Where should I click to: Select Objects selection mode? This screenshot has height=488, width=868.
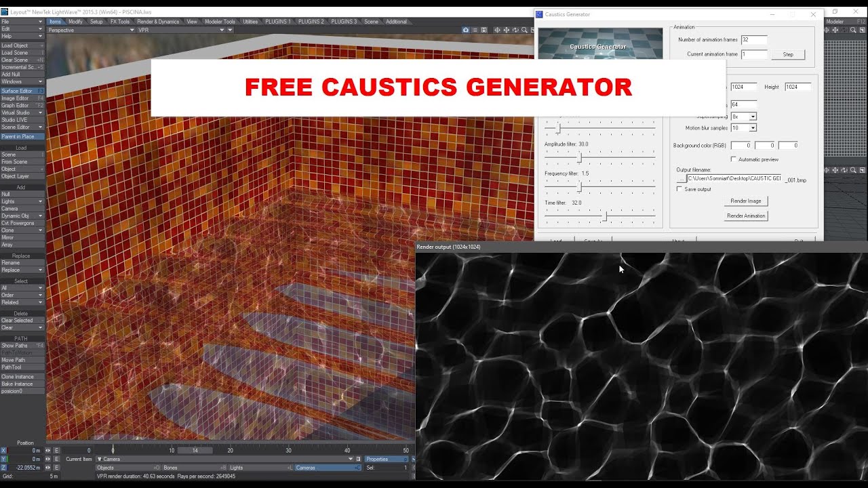click(128, 468)
